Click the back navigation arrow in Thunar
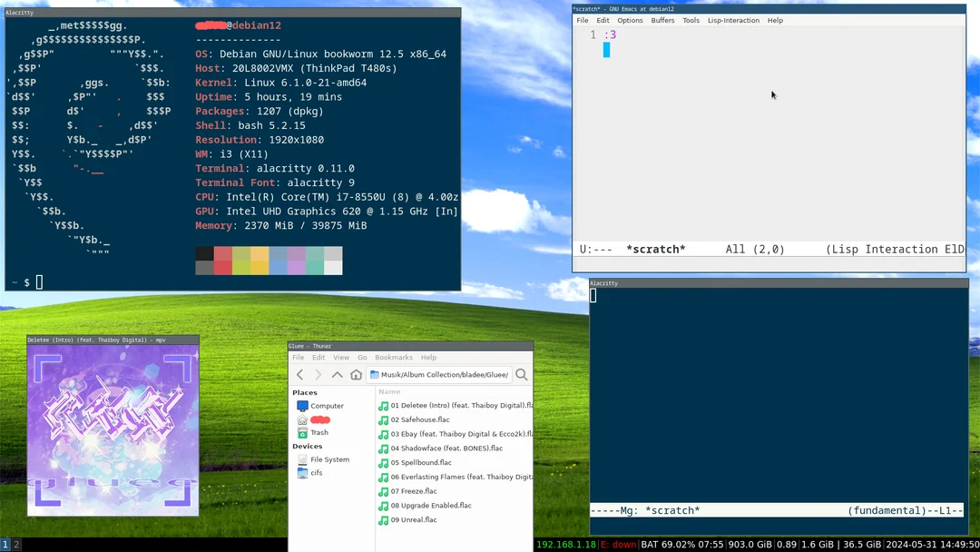This screenshot has height=552, width=980. (299, 374)
